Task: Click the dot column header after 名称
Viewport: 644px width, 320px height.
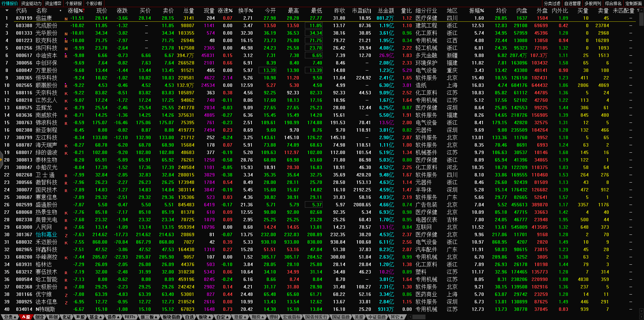Action: point(60,11)
